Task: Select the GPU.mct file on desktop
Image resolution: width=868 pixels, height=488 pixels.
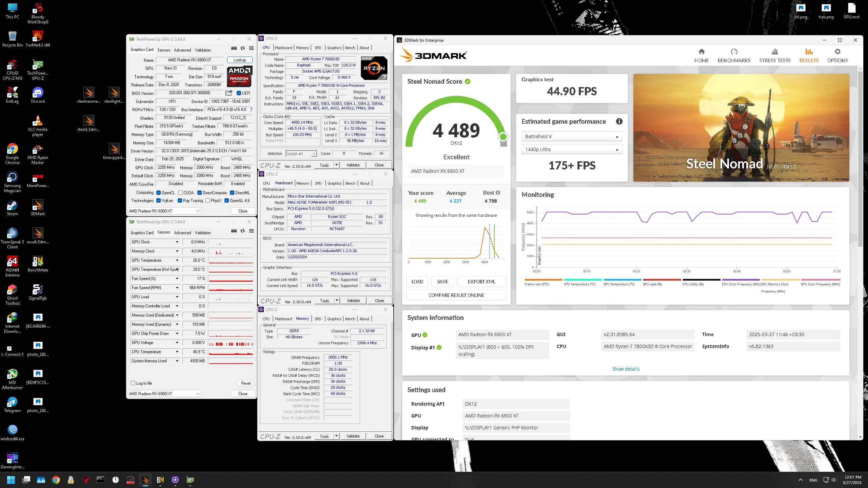Action: click(x=851, y=11)
